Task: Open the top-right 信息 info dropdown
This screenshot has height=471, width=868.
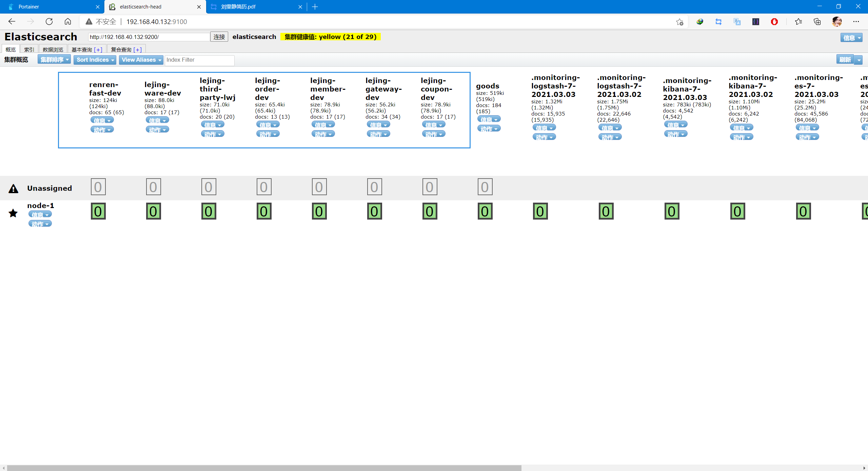Action: (x=851, y=38)
